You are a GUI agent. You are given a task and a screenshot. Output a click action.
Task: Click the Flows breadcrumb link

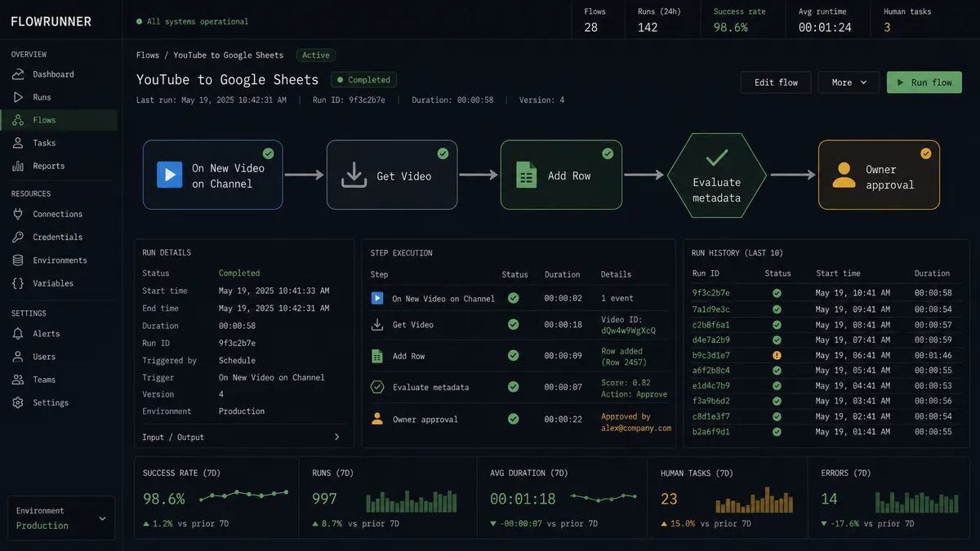coord(148,56)
